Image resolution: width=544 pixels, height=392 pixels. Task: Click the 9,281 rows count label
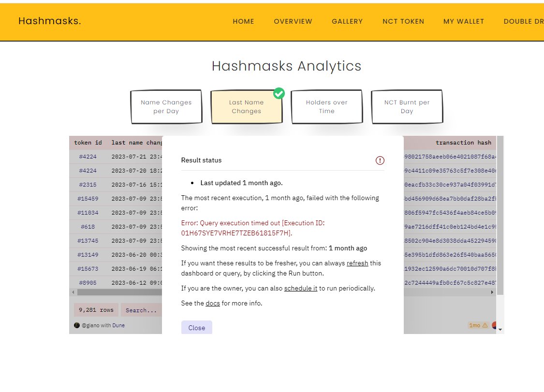point(96,310)
